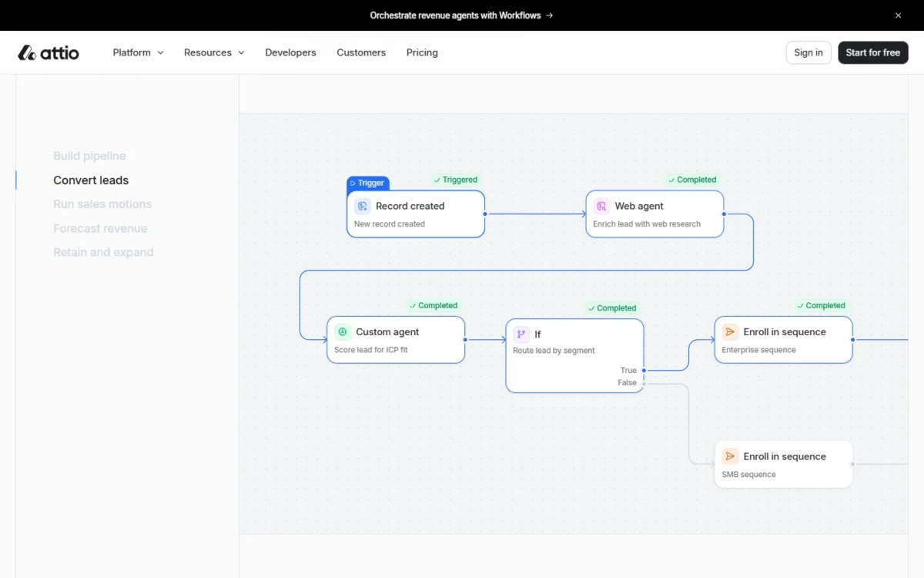Click the Web agent title
The width and height of the screenshot is (924, 578).
(x=639, y=206)
